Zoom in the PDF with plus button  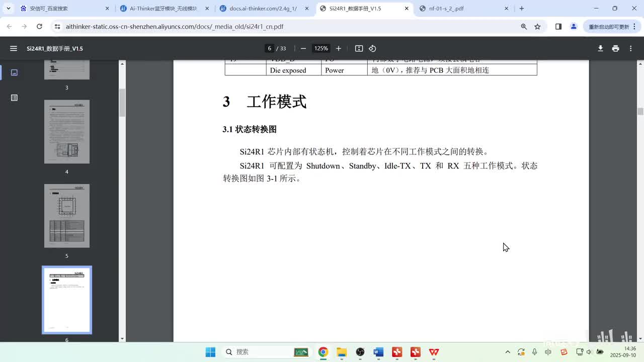[339, 48]
